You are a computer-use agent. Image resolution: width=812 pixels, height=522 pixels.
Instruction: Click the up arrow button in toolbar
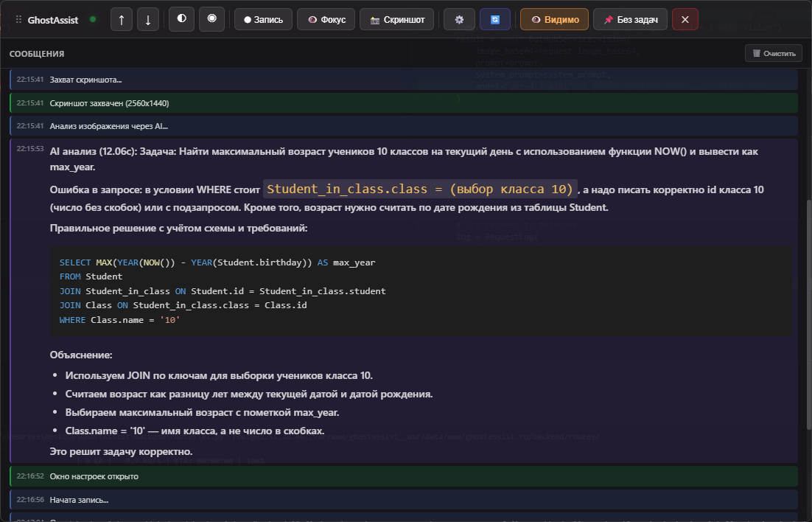(x=121, y=20)
